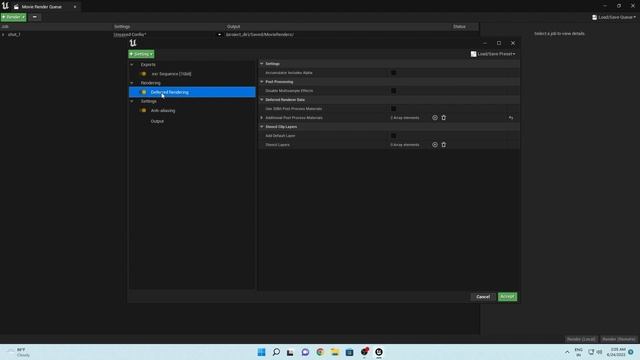Click the output path for shot_1
640x360 pixels.
click(x=260, y=35)
